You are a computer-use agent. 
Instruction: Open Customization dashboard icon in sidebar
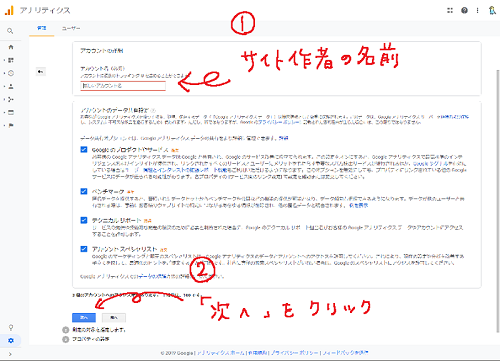(x=11, y=60)
